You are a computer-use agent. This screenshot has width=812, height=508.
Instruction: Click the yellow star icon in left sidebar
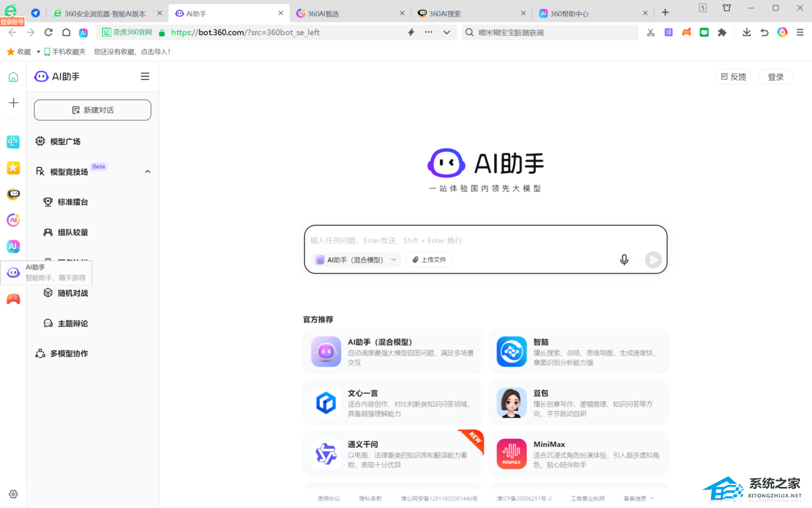tap(13, 168)
